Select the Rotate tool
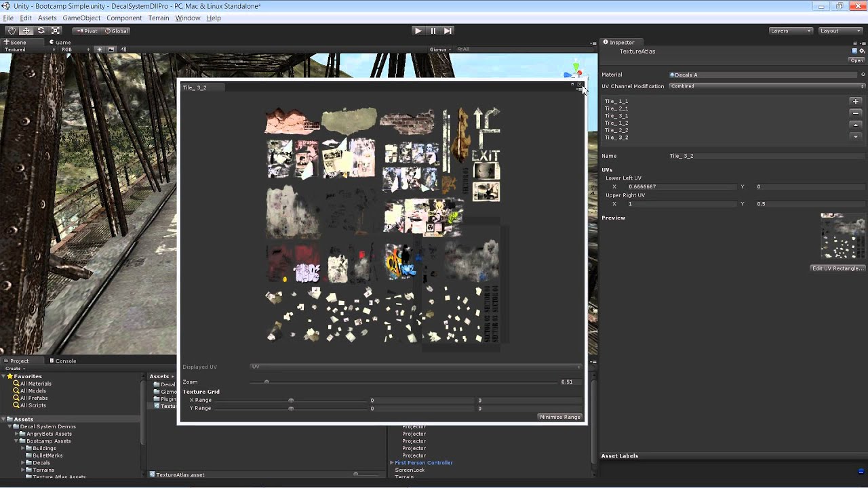 click(x=41, y=31)
